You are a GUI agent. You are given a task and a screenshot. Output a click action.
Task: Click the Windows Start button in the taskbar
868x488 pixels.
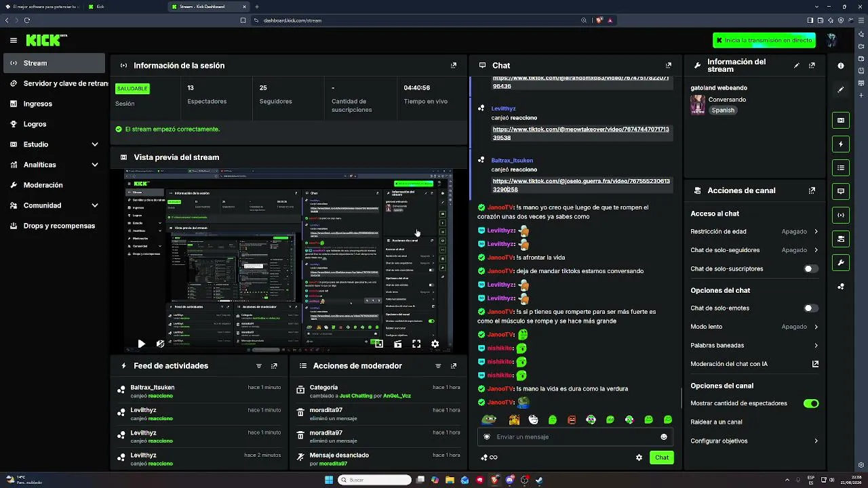click(x=329, y=480)
